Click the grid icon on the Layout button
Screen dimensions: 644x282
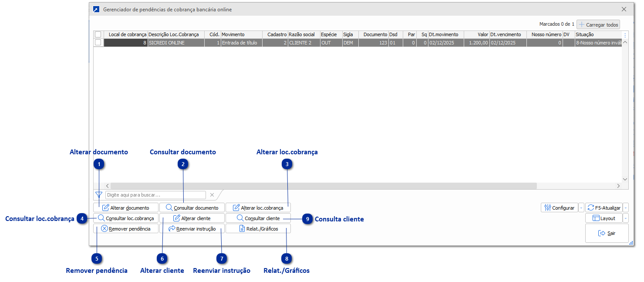(597, 218)
